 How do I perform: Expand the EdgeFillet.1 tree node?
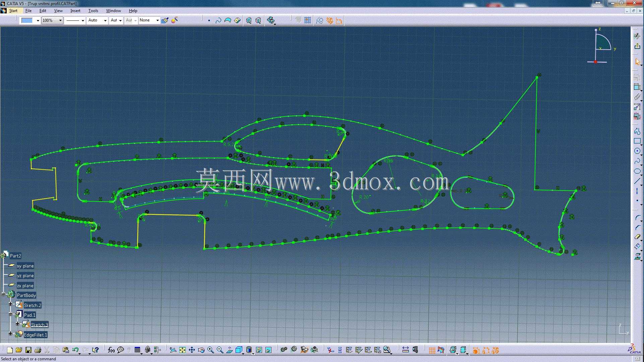(10, 334)
